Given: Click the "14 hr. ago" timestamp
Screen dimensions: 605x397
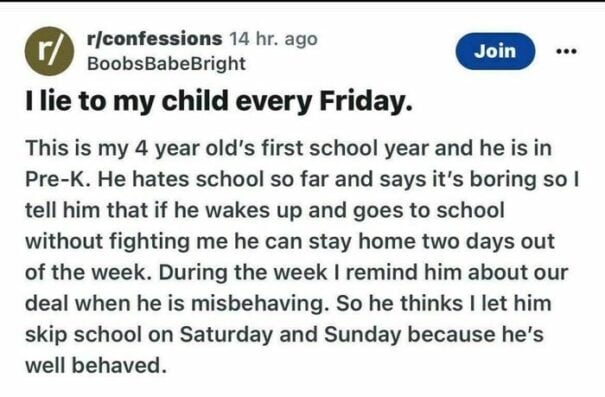Looking at the screenshot, I should (x=273, y=39).
